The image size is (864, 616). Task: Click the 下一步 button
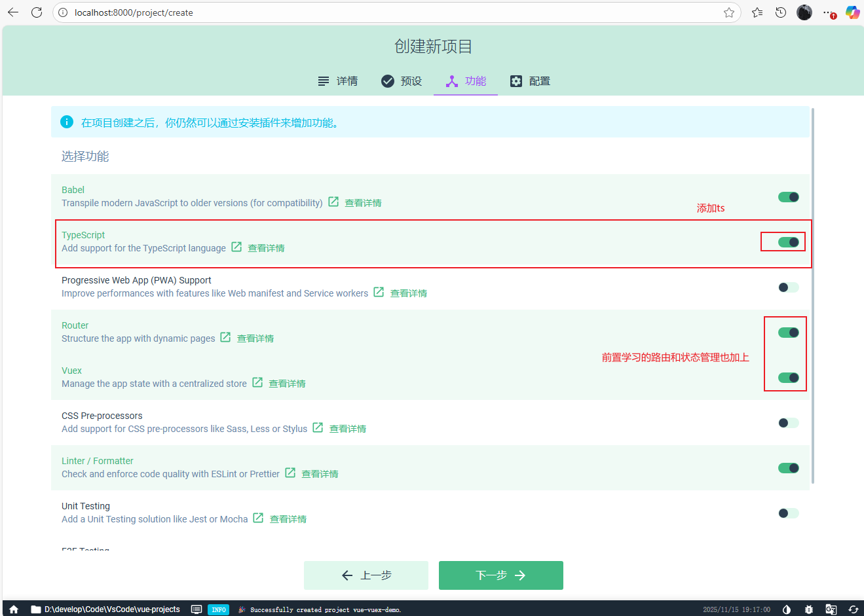coord(501,575)
